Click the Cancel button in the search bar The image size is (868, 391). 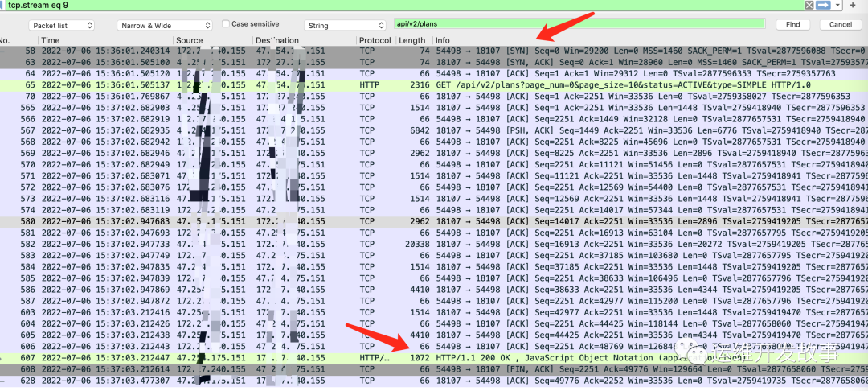pyautogui.click(x=841, y=25)
